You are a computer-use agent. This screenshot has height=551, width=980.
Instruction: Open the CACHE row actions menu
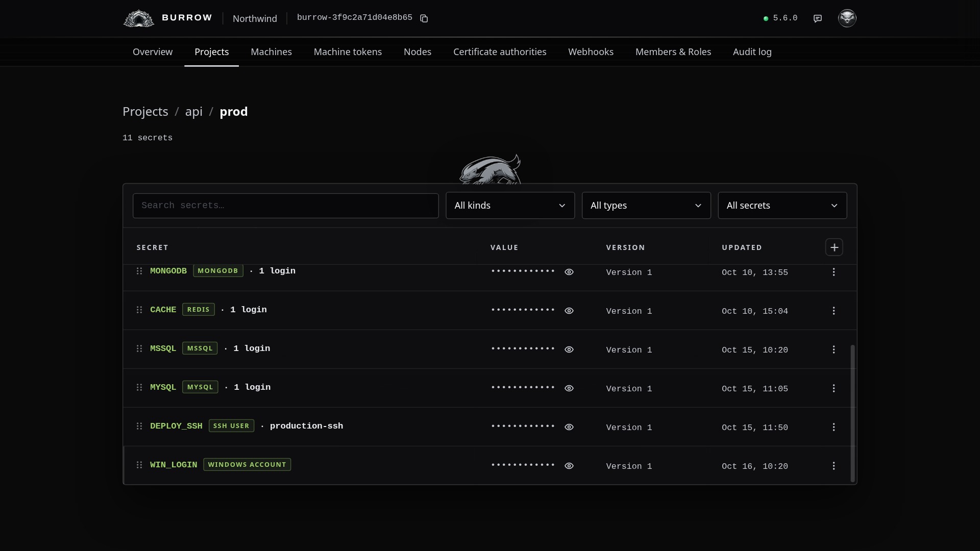click(x=834, y=311)
